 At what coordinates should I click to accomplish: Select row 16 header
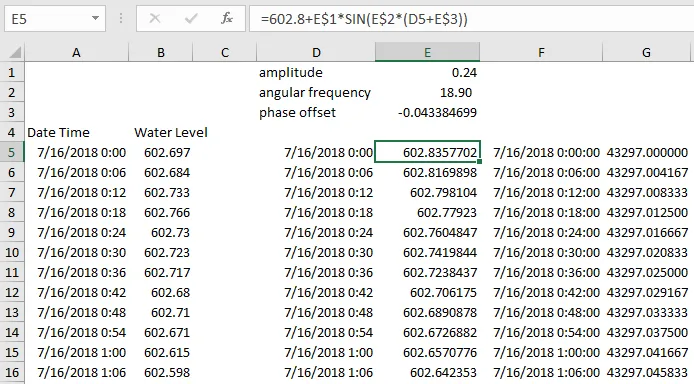pos(12,372)
